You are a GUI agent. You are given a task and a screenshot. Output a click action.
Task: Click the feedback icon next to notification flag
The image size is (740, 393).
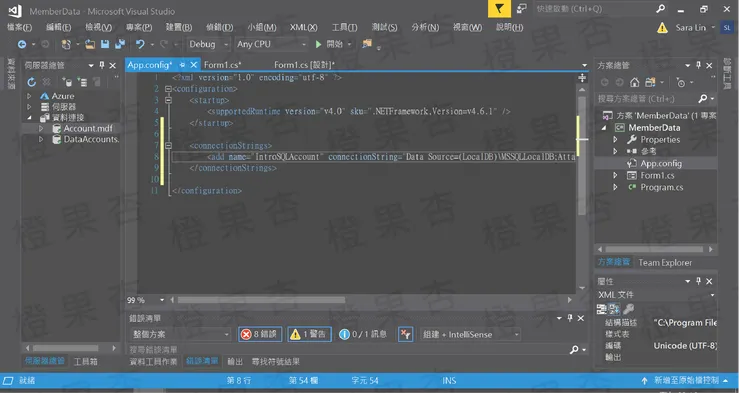point(521,9)
